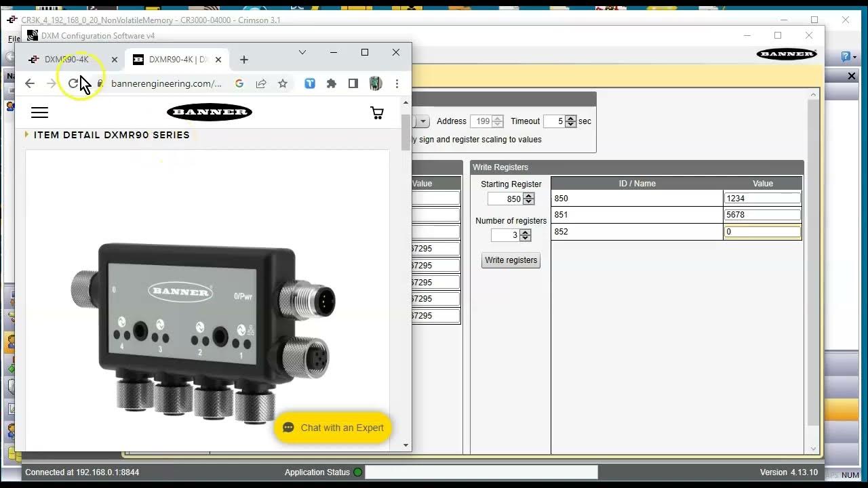The image size is (868, 488).
Task: Open the Google icon in address bar
Action: pyautogui.click(x=239, y=83)
